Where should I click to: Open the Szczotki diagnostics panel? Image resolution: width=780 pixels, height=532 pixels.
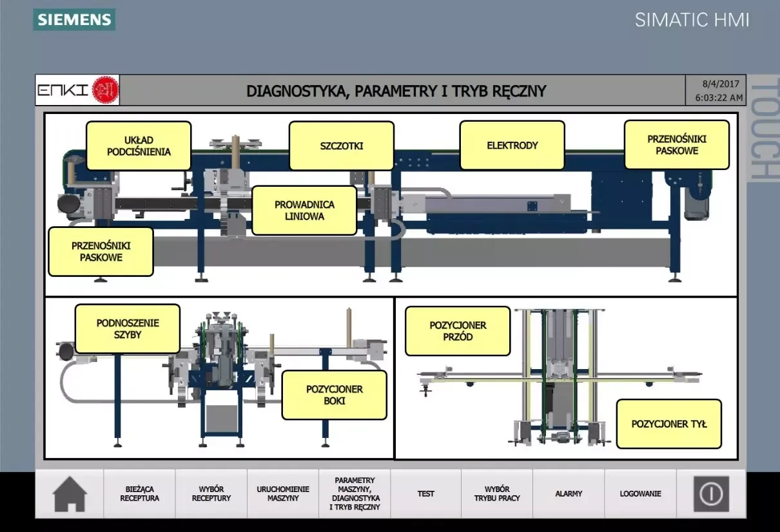[341, 146]
